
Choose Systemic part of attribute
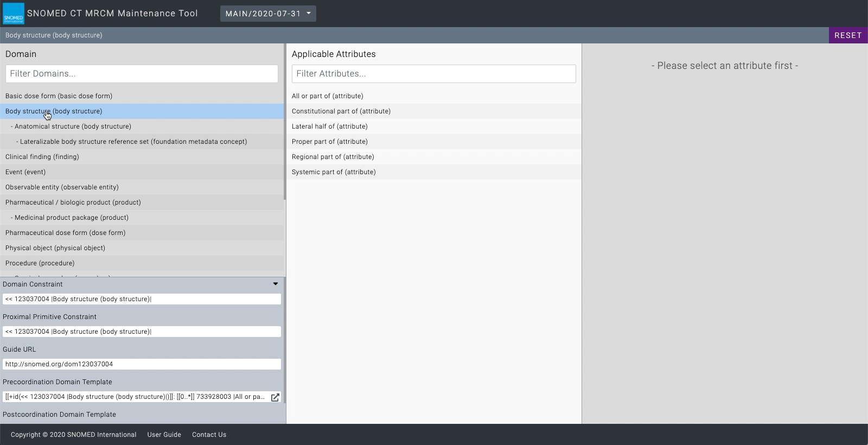click(x=434, y=172)
